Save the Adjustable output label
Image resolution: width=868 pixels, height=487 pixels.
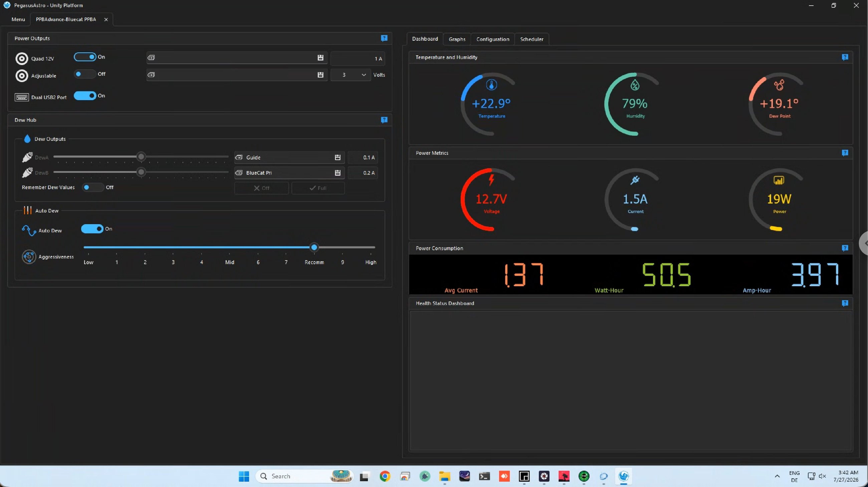[x=320, y=75]
